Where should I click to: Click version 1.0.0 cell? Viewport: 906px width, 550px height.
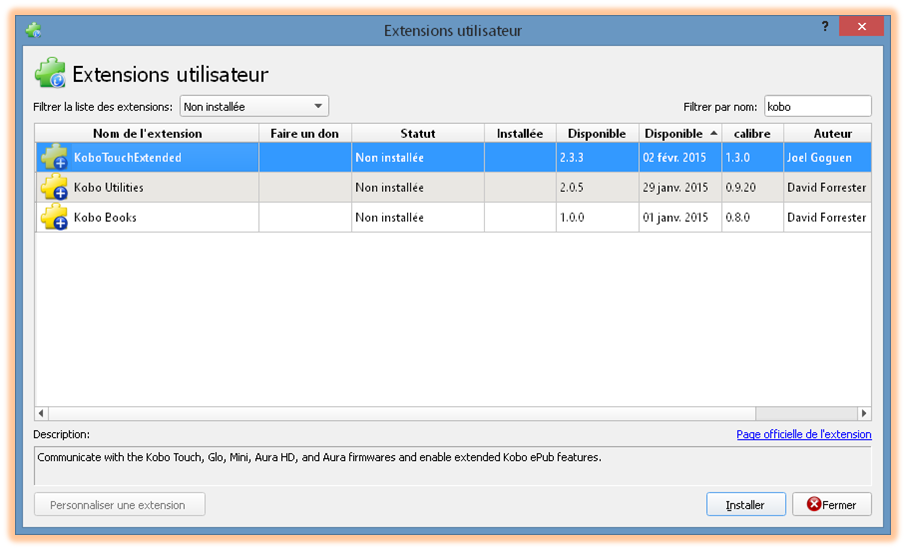click(597, 218)
